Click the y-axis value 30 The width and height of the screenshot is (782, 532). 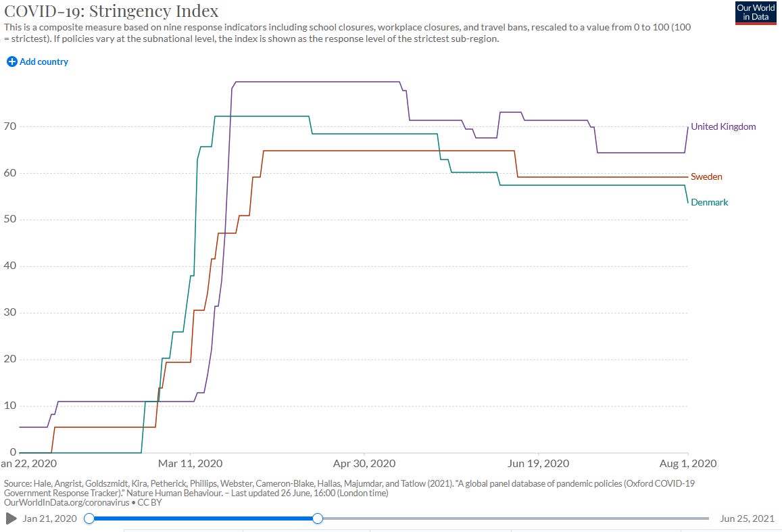point(10,312)
